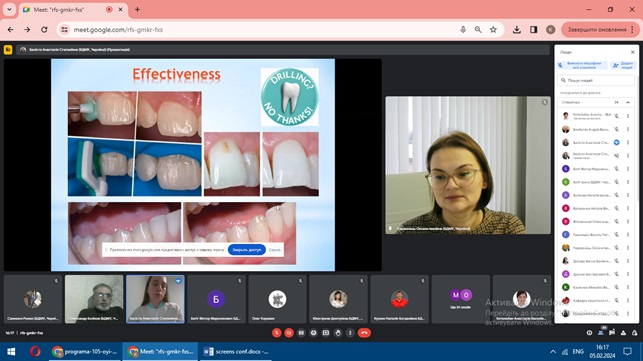The width and height of the screenshot is (643, 361).
Task: Toggle the microphone button in call controls
Action: point(277,333)
